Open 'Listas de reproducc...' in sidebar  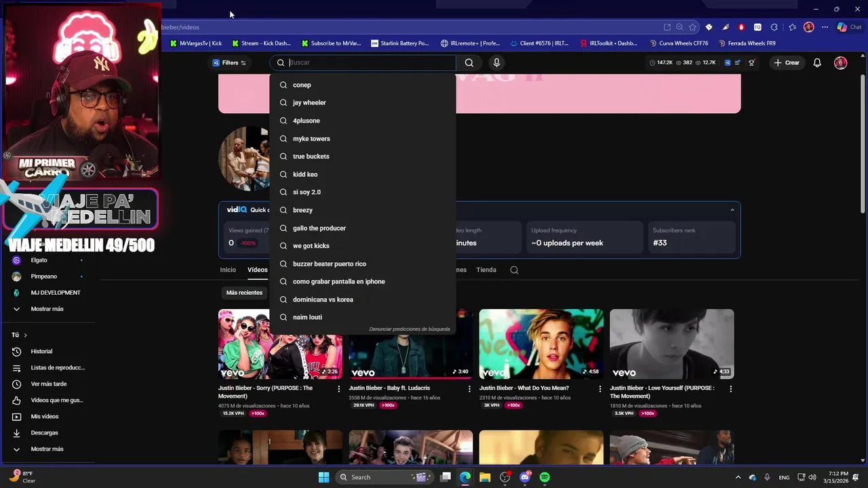(x=47, y=367)
